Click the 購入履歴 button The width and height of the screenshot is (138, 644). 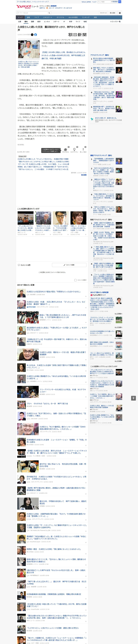tap(112, 13)
